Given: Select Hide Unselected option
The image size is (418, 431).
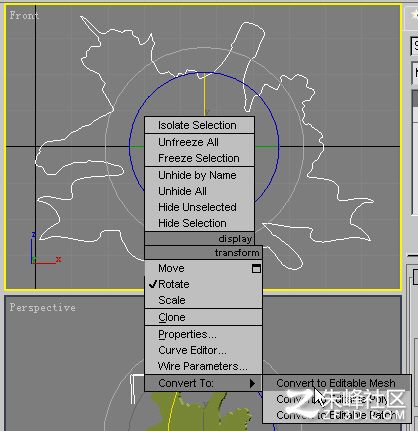Looking at the screenshot, I should pos(199,207).
